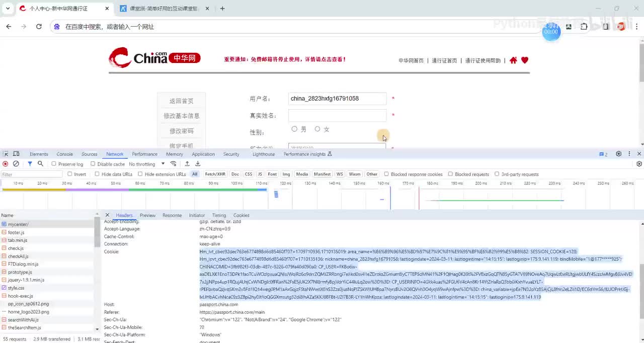
Task: Tick the 3rd-party requests checkbox
Action: [497, 174]
